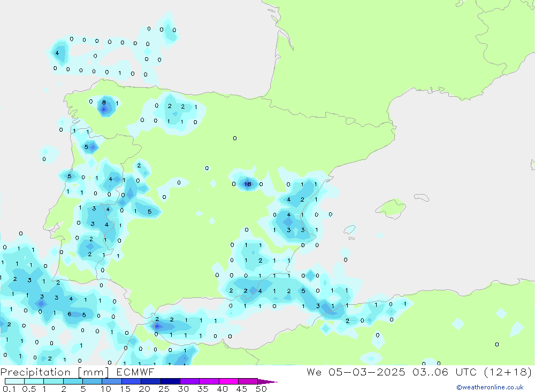Pick the 15–20 mm legend color swatch

tap(132, 381)
